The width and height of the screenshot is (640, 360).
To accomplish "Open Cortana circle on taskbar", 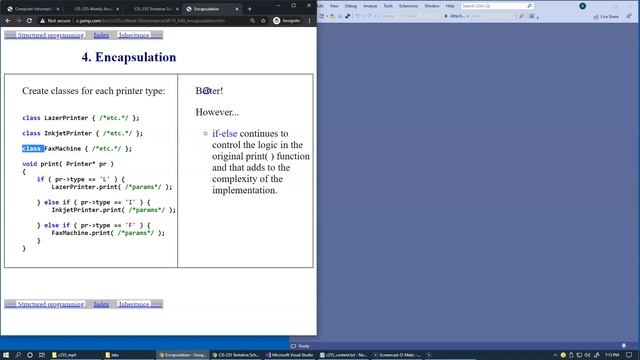I will coord(30,355).
